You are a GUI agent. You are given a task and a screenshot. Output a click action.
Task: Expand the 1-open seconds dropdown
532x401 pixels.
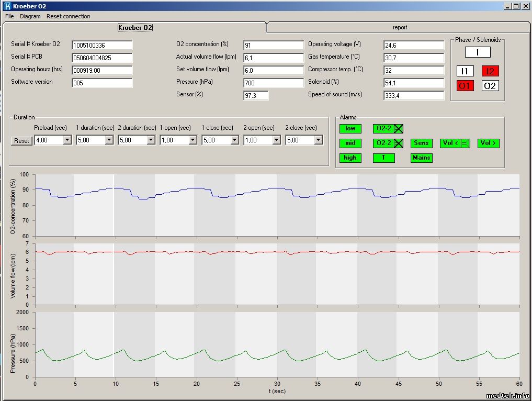(x=193, y=140)
